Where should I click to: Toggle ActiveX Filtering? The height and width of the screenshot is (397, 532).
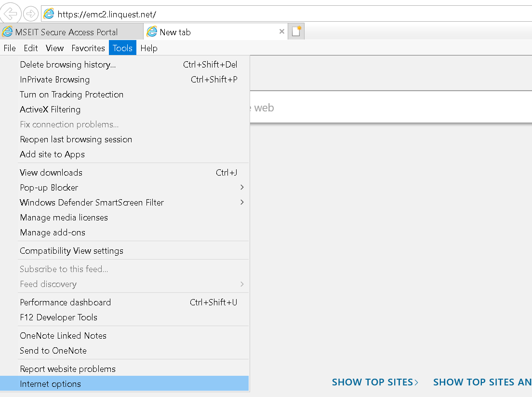point(124,110)
